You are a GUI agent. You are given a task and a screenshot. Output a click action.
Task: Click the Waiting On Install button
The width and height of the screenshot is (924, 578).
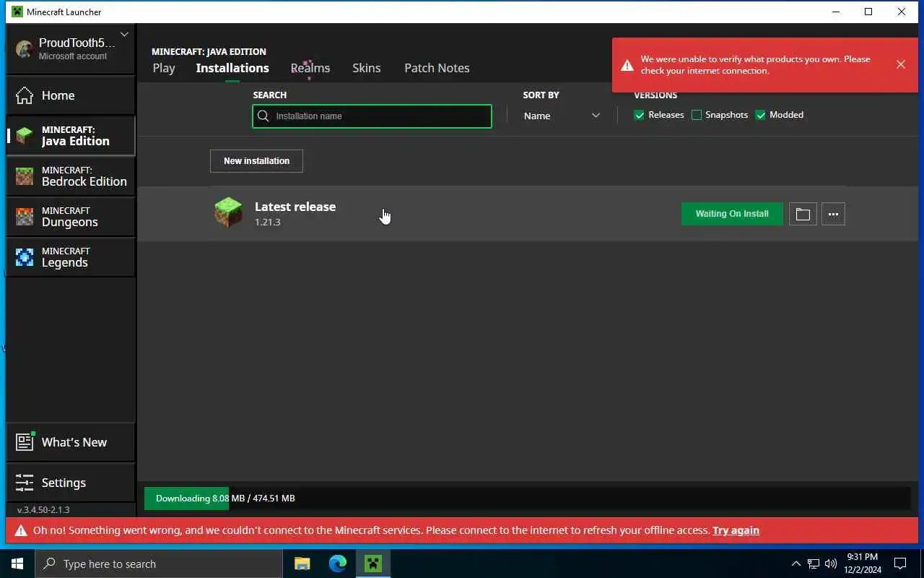click(732, 214)
